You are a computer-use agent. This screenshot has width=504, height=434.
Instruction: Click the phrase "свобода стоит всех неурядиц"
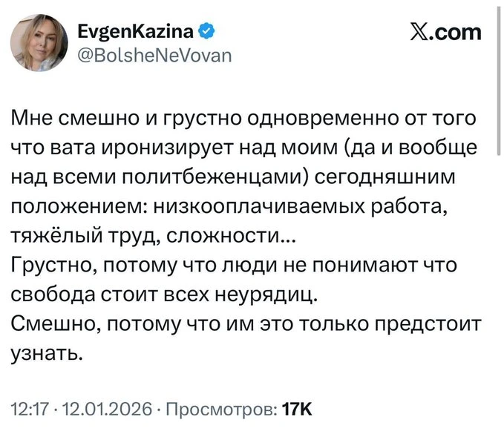(x=165, y=293)
